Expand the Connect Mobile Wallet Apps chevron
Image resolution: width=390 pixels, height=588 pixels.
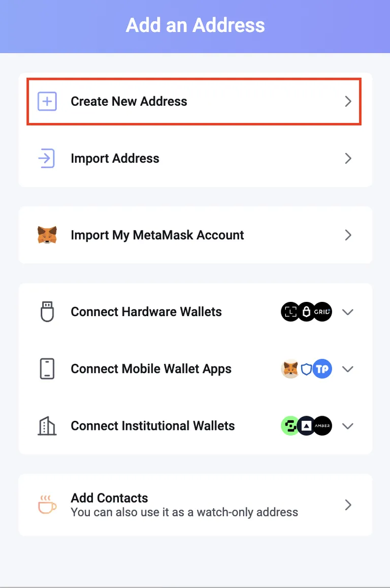coord(348,369)
